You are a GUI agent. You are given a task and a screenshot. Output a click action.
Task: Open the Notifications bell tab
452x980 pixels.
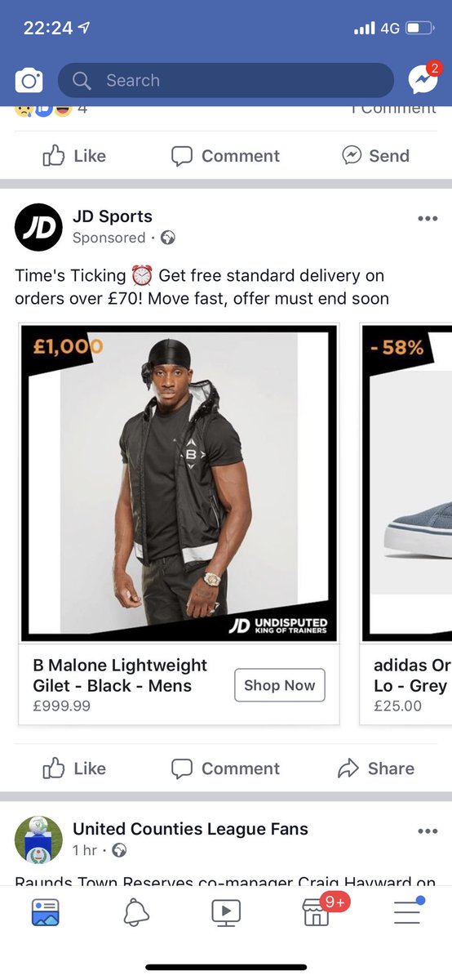coord(136,912)
